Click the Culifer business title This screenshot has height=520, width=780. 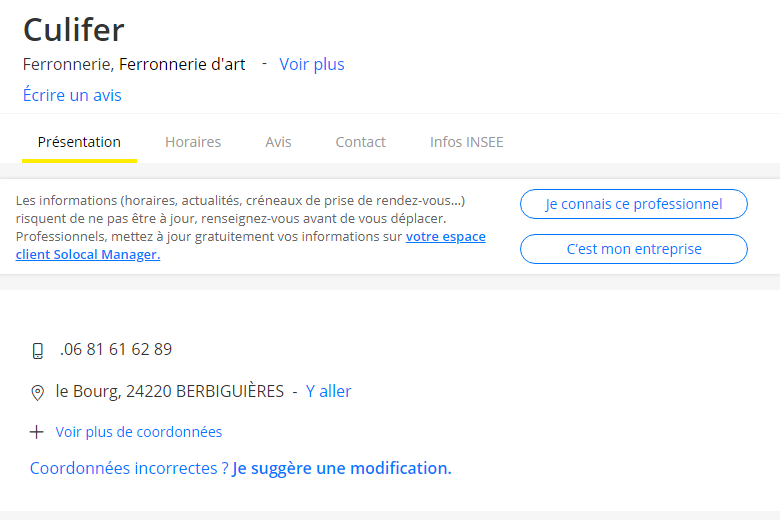[x=74, y=30]
